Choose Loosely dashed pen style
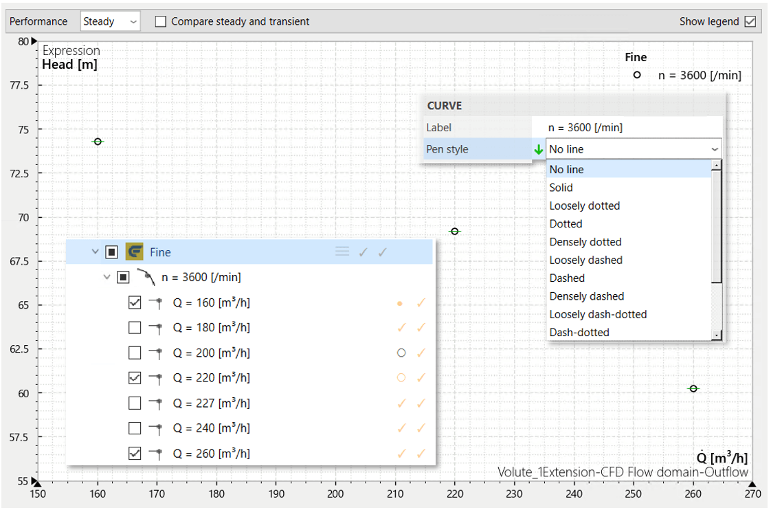 [629, 260]
